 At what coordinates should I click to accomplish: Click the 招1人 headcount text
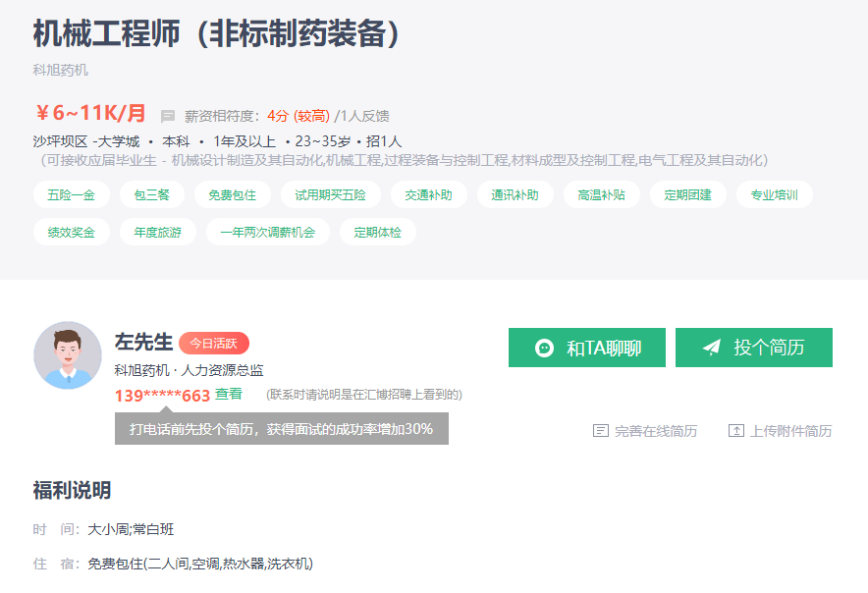pos(384,141)
